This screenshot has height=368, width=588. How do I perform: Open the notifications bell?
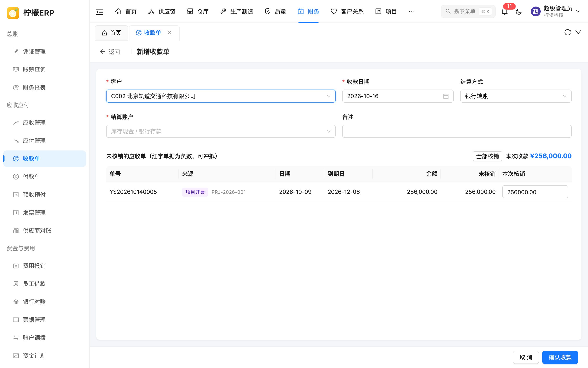[x=505, y=11]
